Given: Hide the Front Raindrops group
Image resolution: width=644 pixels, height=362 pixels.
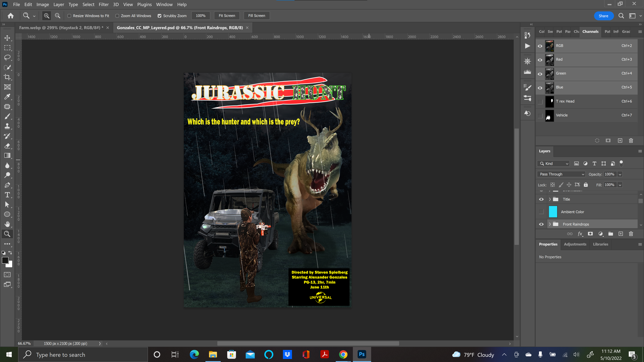Looking at the screenshot, I should pyautogui.click(x=541, y=224).
